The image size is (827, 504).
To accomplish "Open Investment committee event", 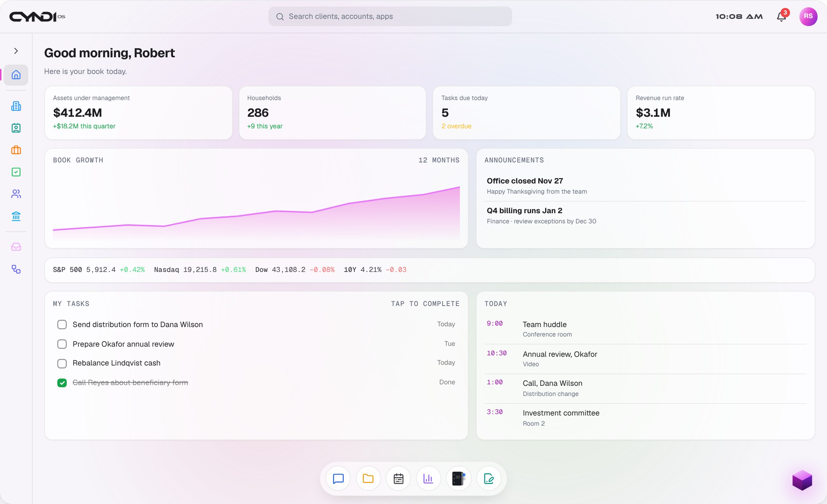I will (x=646, y=418).
